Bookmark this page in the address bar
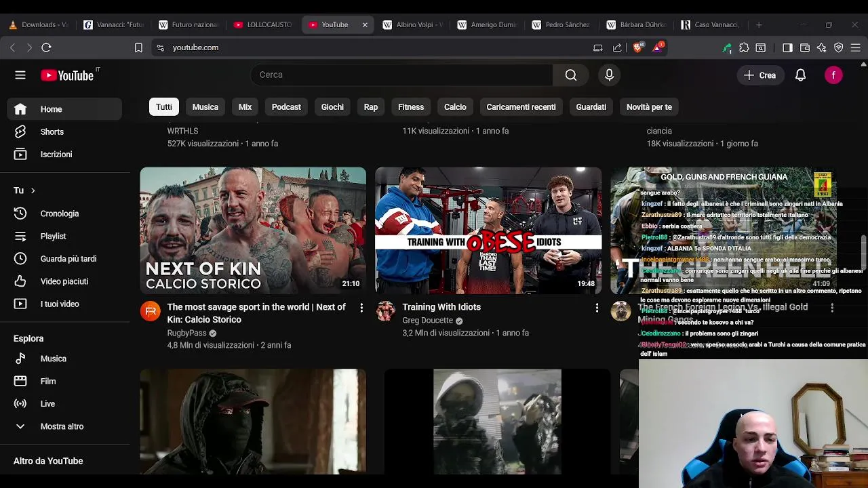 coord(138,47)
